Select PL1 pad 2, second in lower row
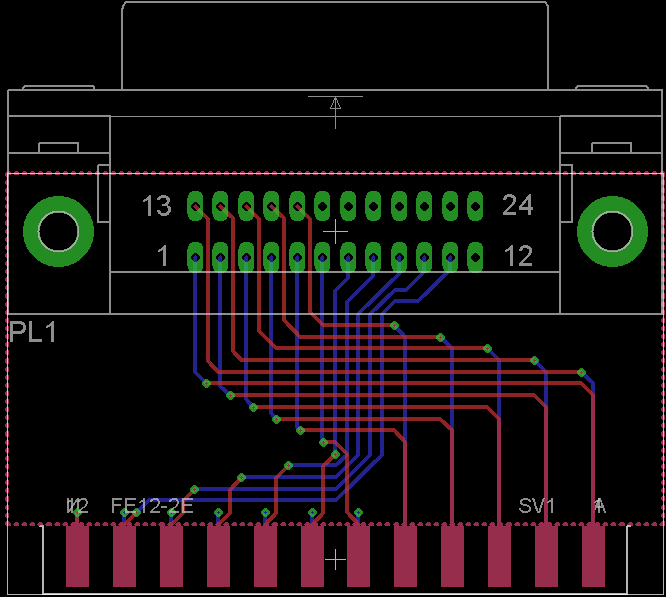 tap(220, 257)
